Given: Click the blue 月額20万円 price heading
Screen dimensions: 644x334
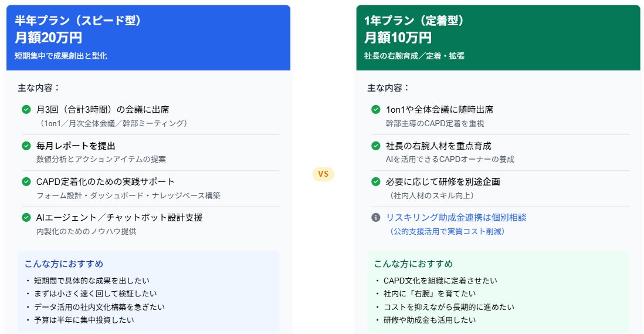Looking at the screenshot, I should coord(49,38).
